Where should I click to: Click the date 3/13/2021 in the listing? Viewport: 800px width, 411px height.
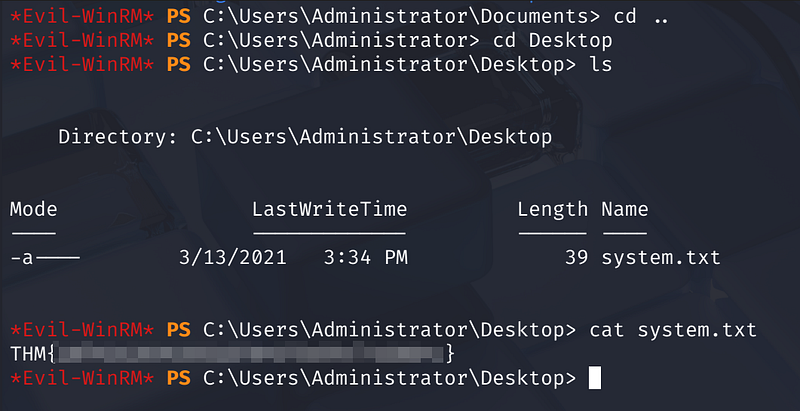(x=233, y=257)
